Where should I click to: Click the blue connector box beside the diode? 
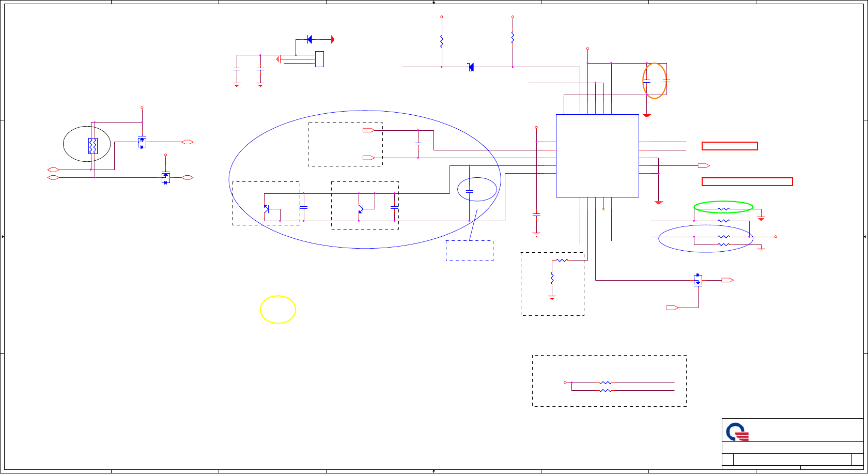319,59
